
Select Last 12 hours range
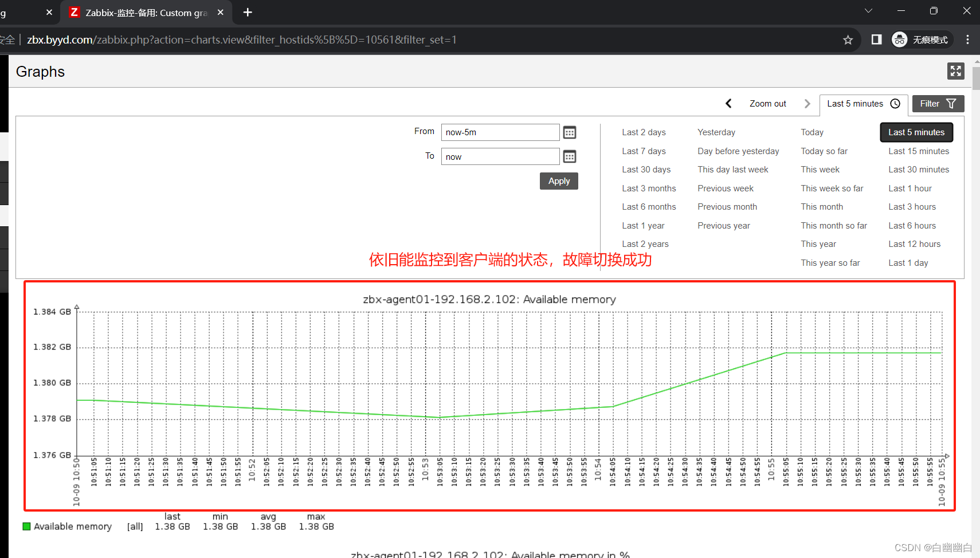coord(914,244)
